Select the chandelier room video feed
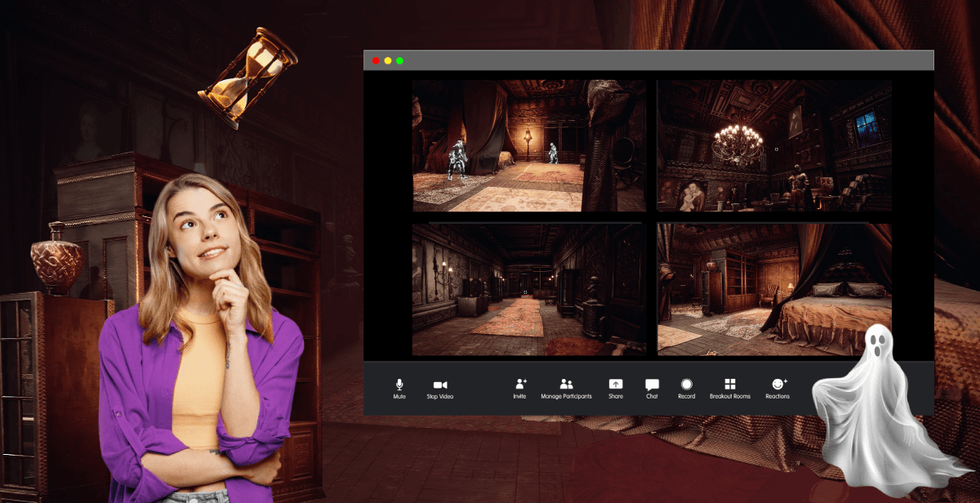980x503 pixels. 772,145
